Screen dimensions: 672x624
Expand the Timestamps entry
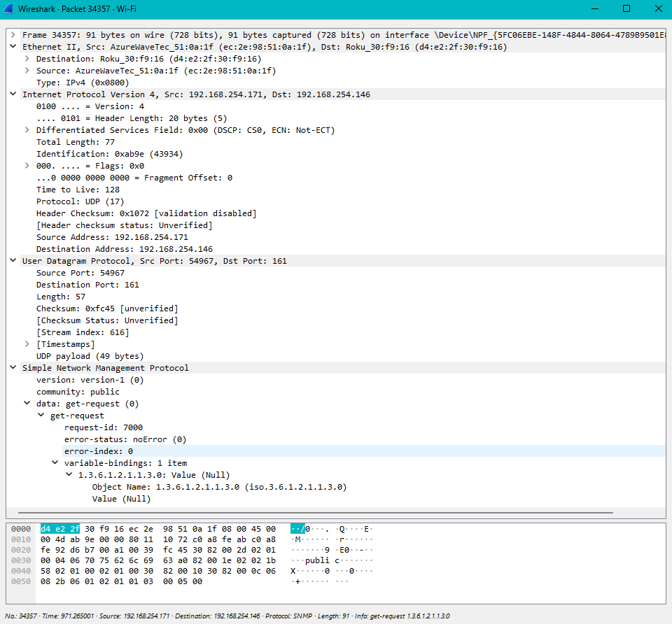(x=27, y=343)
